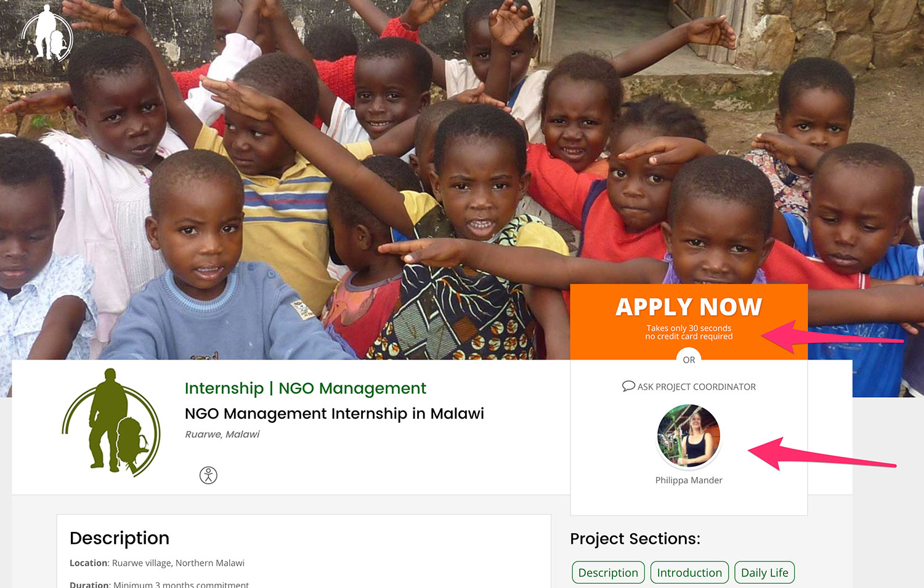The image size is (924, 588).
Task: Click the white site logo in header
Action: 47,34
